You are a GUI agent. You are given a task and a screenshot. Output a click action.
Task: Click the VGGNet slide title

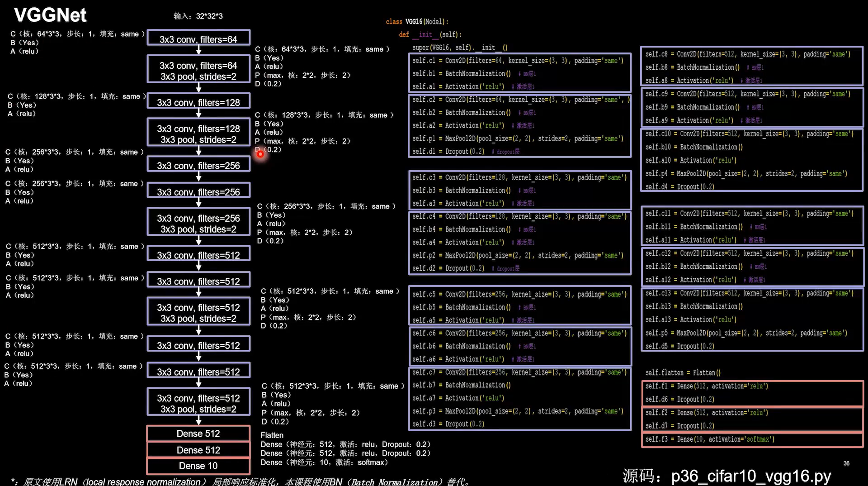50,15
